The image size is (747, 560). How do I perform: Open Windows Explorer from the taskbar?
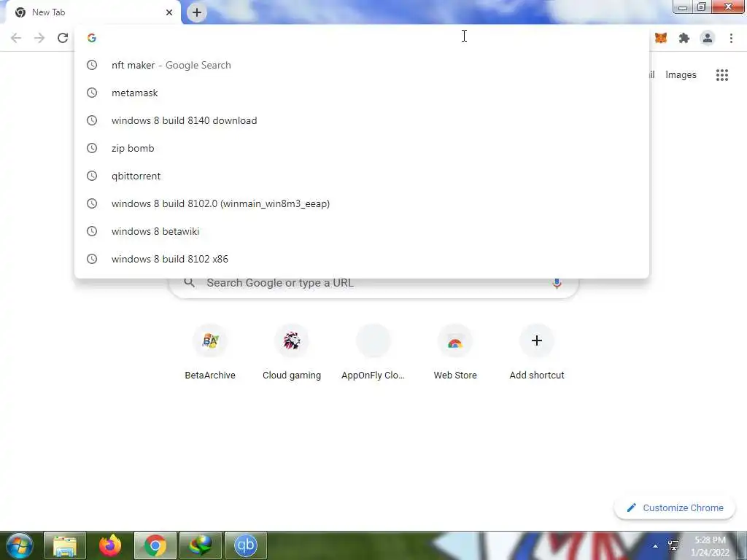click(65, 545)
